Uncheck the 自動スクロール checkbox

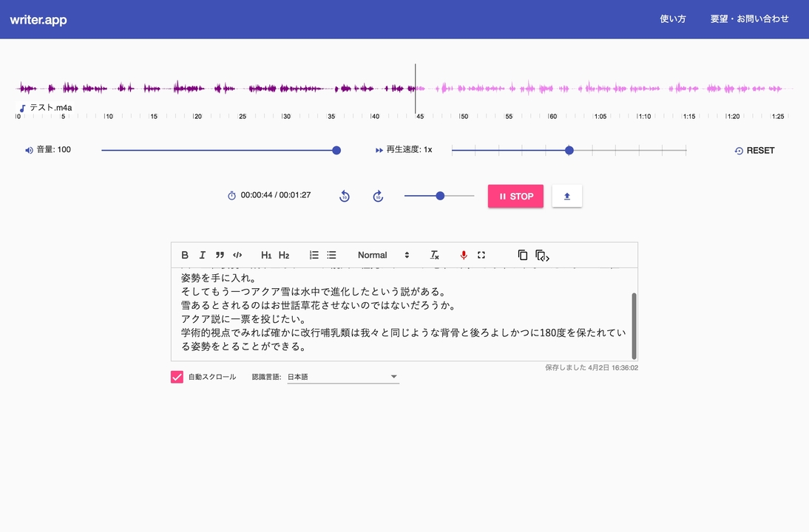point(177,377)
